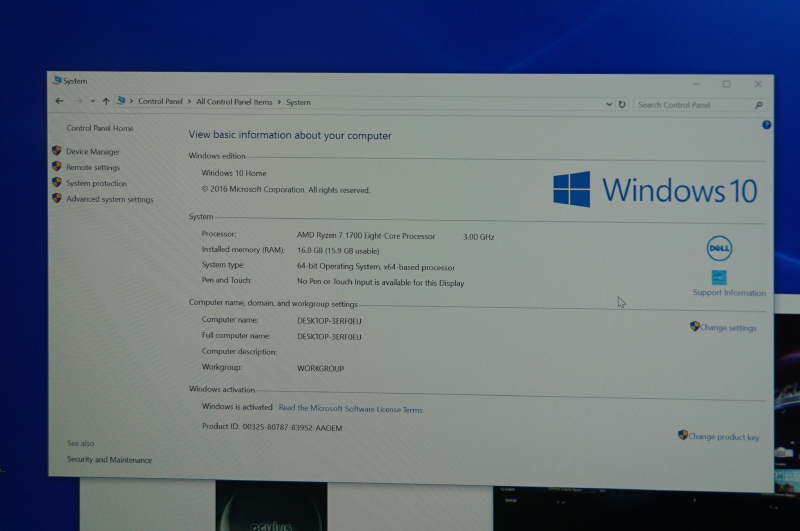Image resolution: width=800 pixels, height=531 pixels.
Task: Click '16.0 GB (15.9 GB usable)' value
Action: click(338, 251)
